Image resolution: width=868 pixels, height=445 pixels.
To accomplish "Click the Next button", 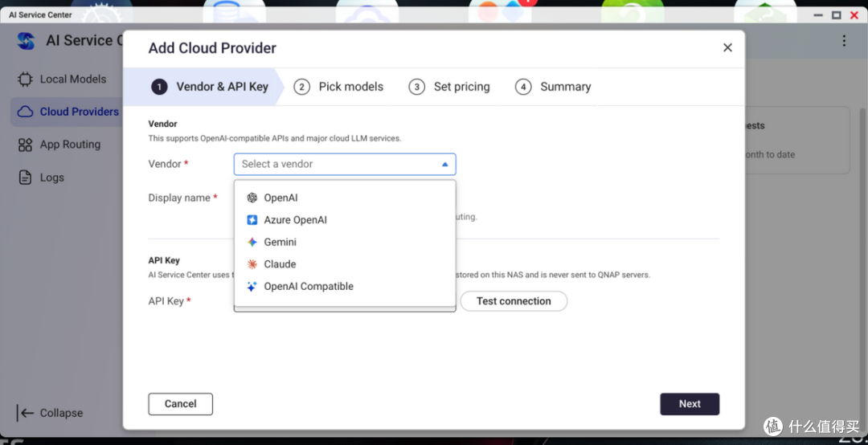I will 690,404.
